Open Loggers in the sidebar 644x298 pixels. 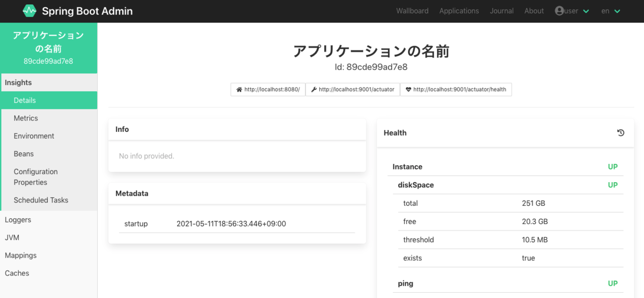coord(49,220)
